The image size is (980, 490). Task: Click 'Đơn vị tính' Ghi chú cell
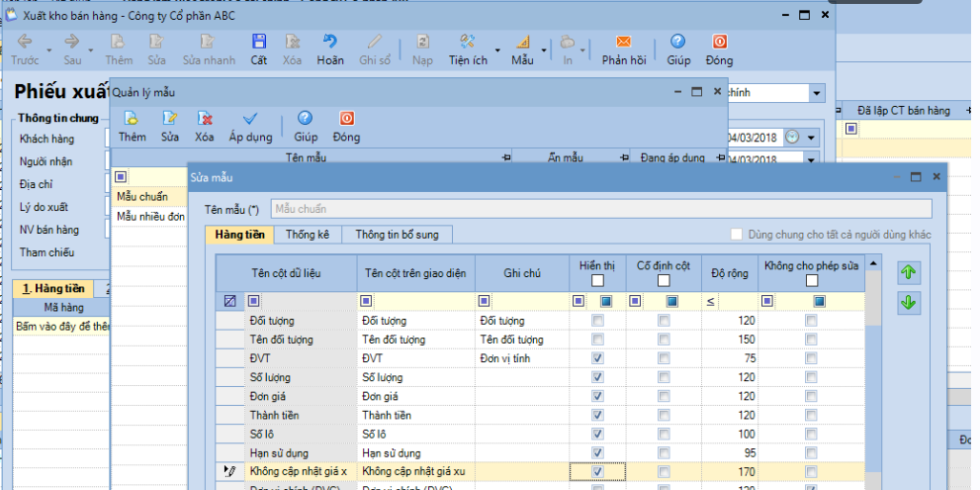(x=522, y=358)
